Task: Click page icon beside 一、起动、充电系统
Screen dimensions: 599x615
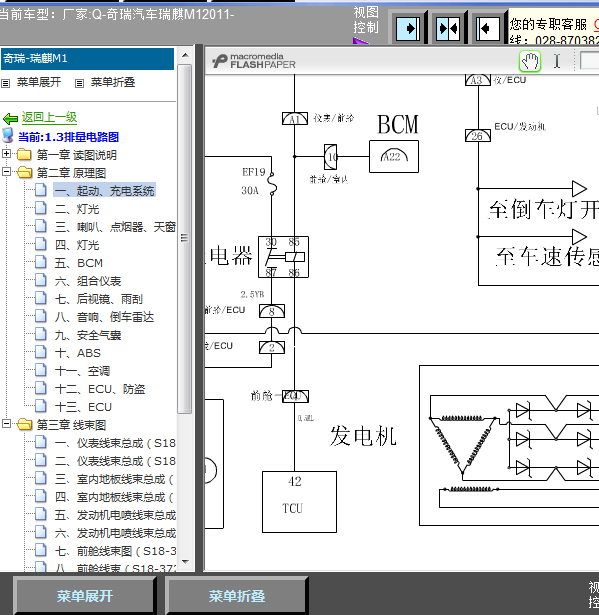Action: click(41, 190)
